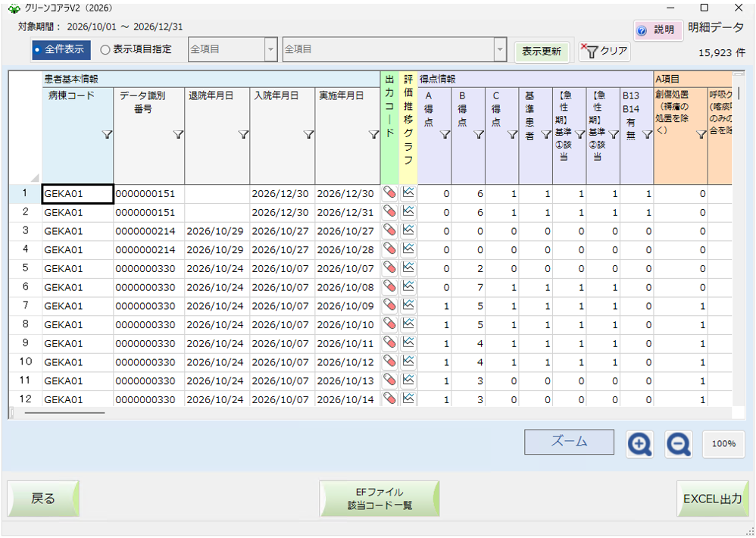
Task: Filter the C得点 column via funnel icon
Action: pos(512,136)
